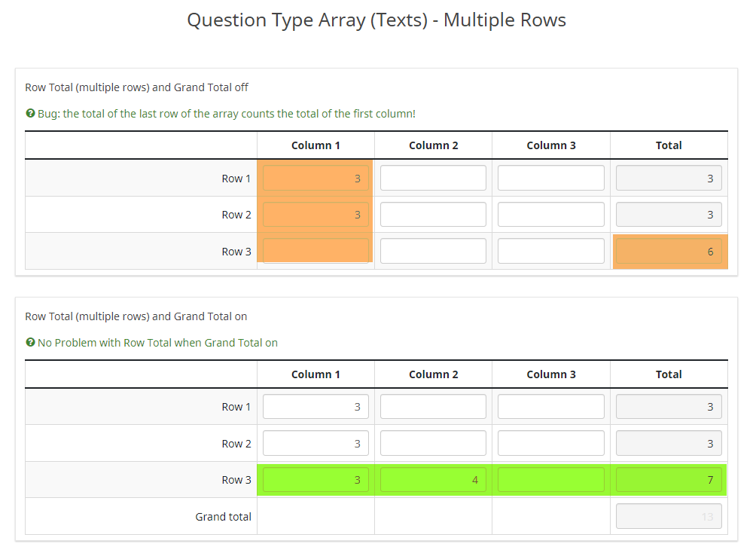Focus empty green Row 3 Column 3 field
756x559 pixels.
click(x=550, y=480)
